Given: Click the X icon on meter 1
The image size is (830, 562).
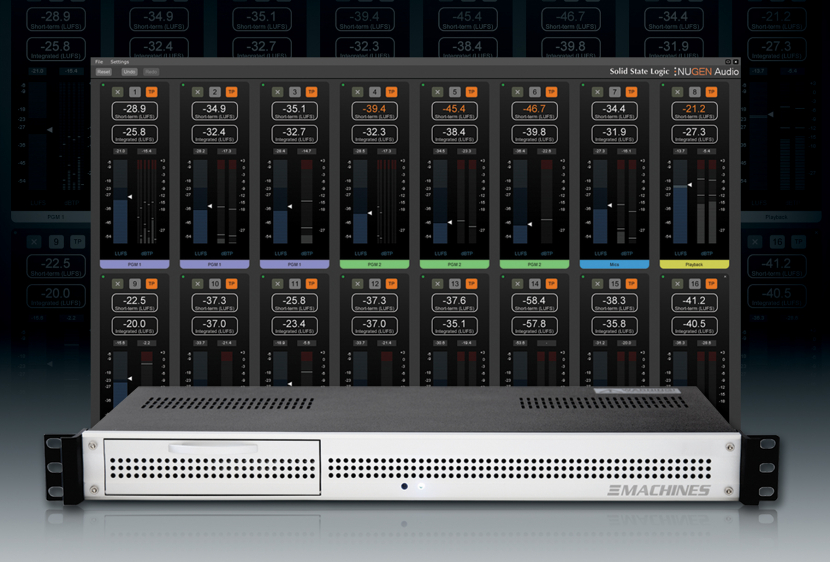Looking at the screenshot, I should [x=118, y=92].
